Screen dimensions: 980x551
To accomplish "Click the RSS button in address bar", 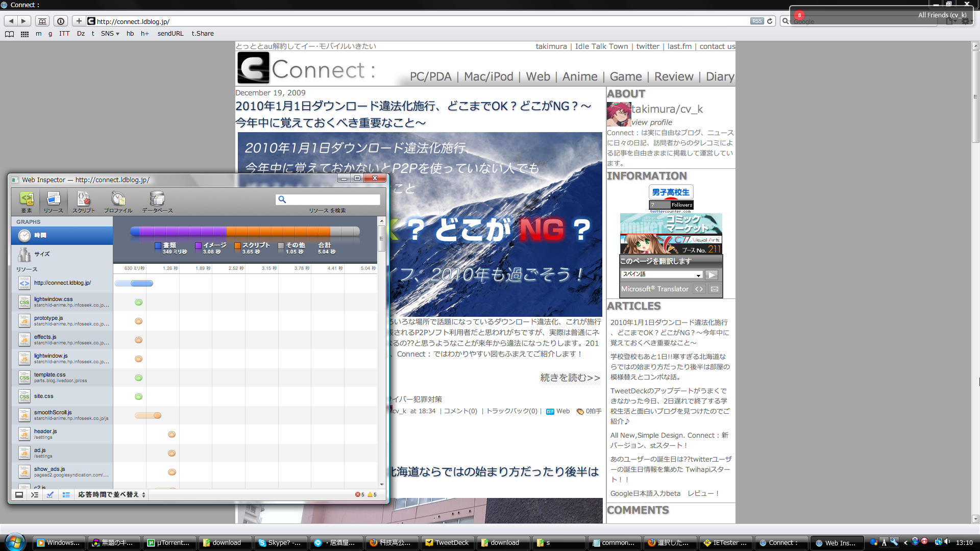I will tap(757, 21).
